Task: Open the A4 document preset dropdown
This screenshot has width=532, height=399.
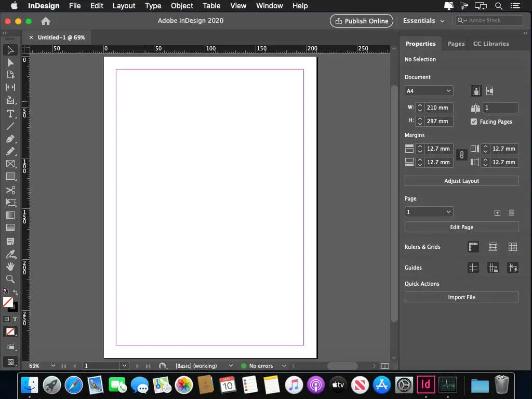Action: click(429, 90)
